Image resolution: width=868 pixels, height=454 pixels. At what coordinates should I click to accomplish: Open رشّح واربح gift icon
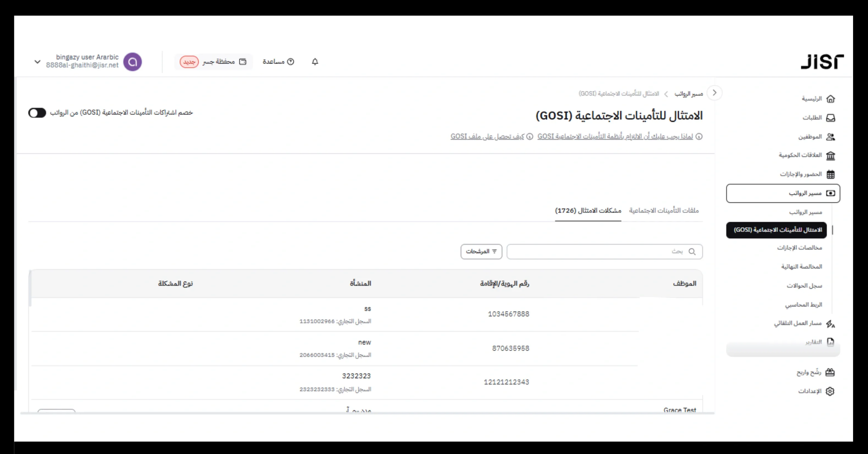(x=830, y=373)
